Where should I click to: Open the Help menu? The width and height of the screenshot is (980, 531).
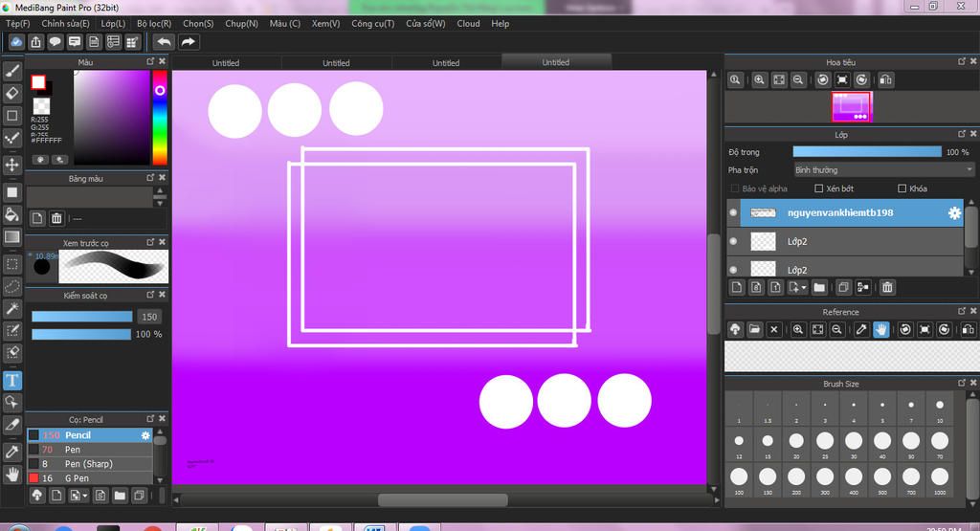tap(500, 23)
